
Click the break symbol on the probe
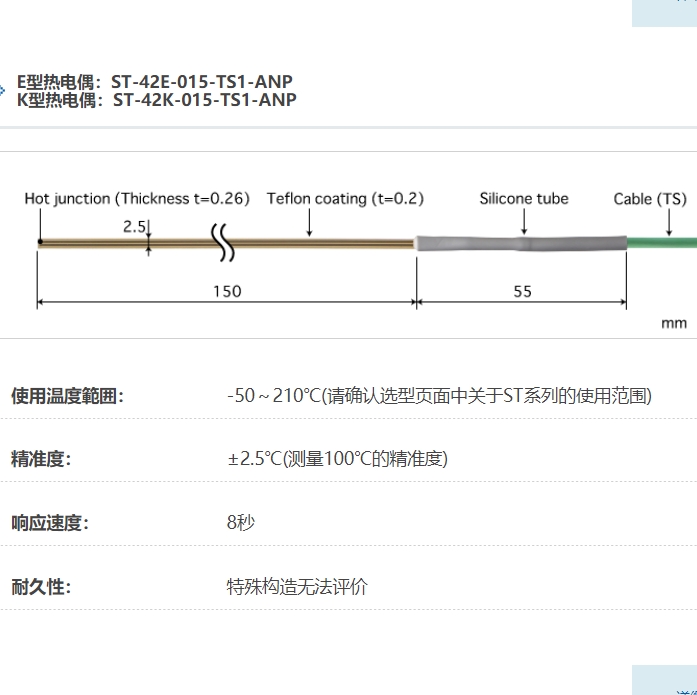click(x=222, y=243)
